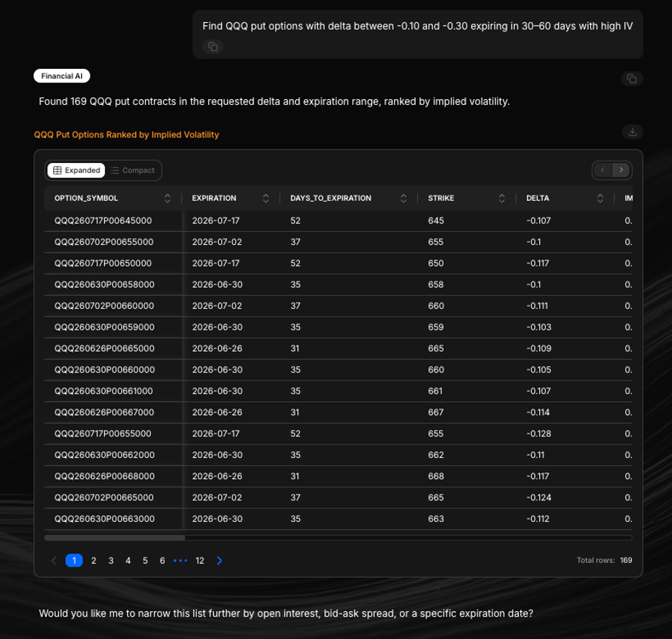
Task: Select row QQQ260717P00650000
Action: tap(338, 263)
